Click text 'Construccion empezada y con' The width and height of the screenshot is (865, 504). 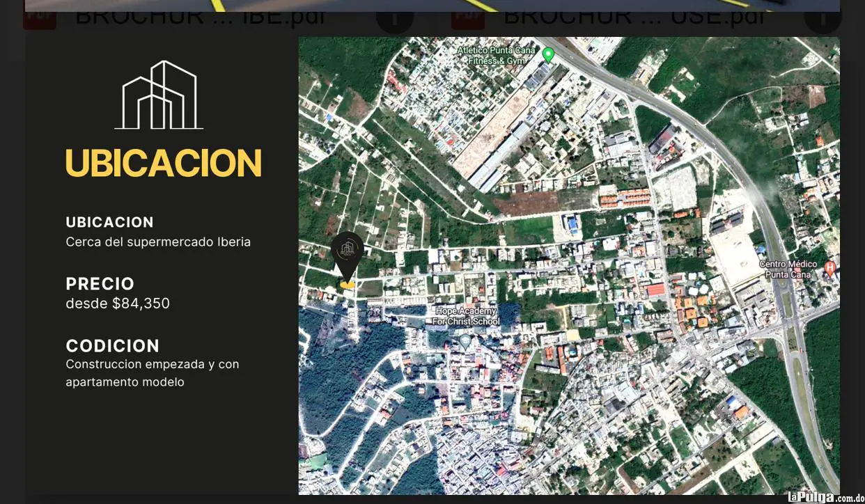click(152, 364)
